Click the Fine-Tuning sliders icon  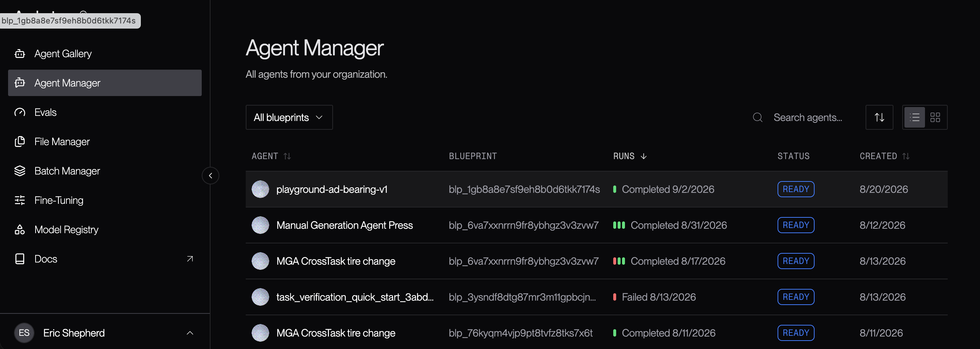click(x=20, y=200)
